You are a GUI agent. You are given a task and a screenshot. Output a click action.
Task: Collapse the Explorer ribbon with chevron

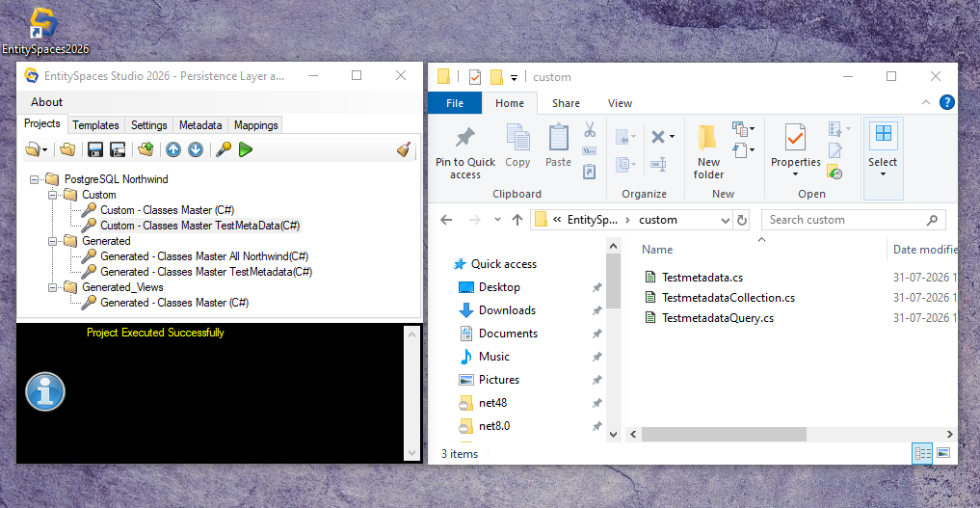coord(926,102)
